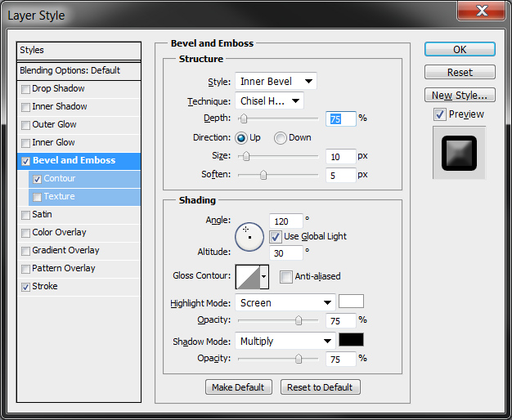Click the New Style... button
The width and height of the screenshot is (512, 420).
(460, 96)
